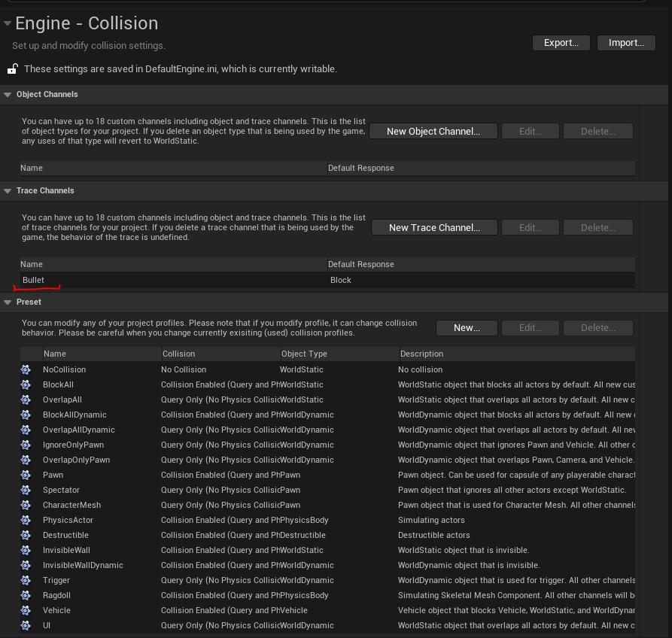
Task: Click the gear icon beside Destructible preset
Action: (x=24, y=535)
